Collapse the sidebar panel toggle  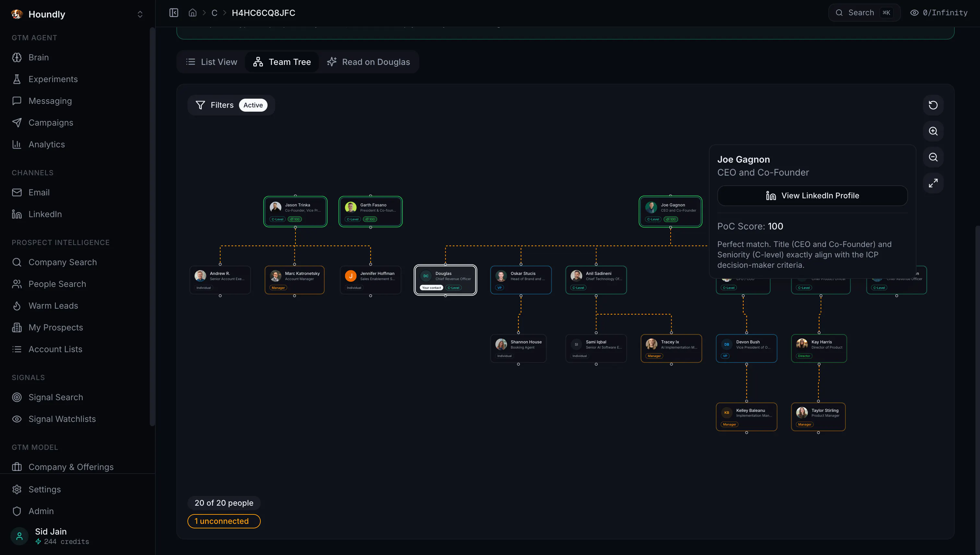click(x=173, y=13)
